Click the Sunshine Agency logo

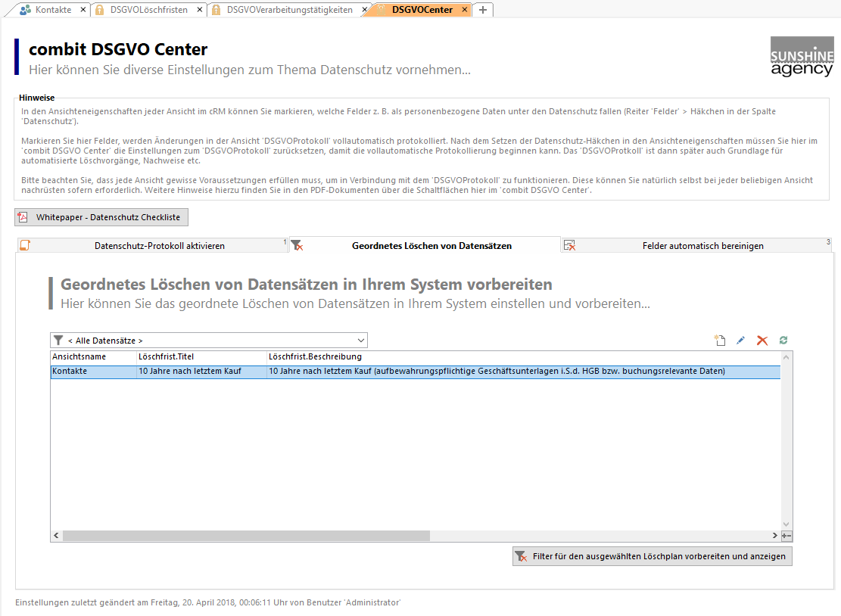point(802,57)
